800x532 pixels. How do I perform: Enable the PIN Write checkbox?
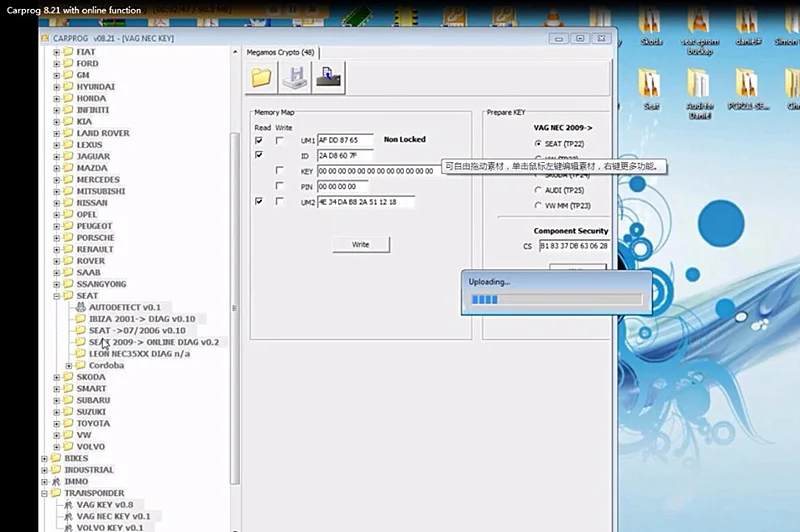[279, 186]
